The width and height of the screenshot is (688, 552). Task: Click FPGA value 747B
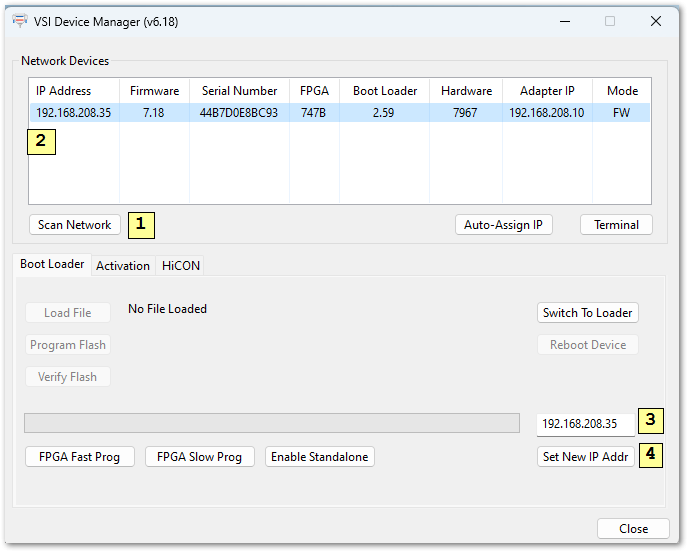tap(313, 113)
